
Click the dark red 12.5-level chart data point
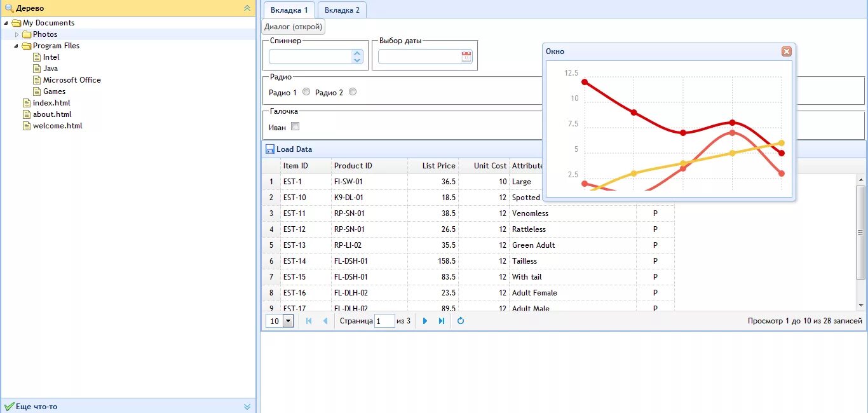585,82
